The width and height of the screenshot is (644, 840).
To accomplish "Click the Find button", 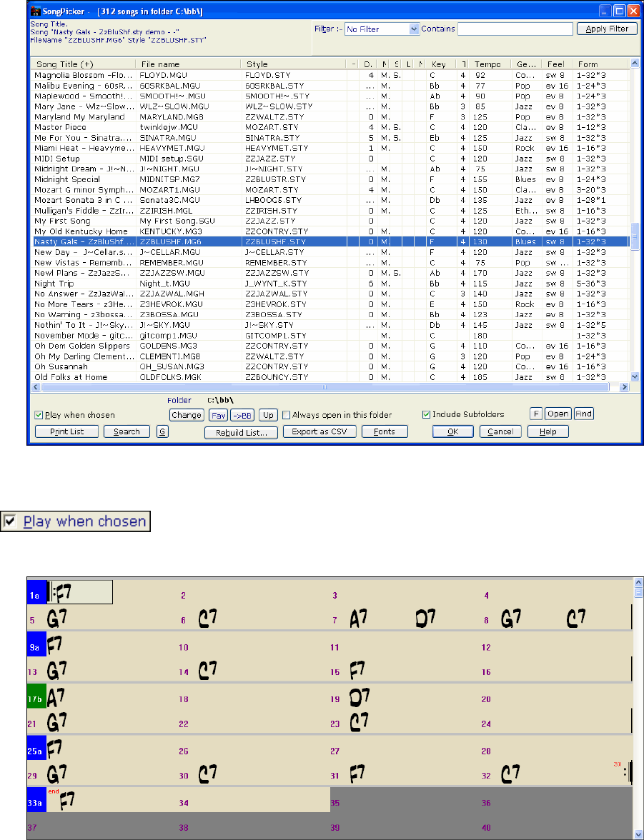I will 583,414.
